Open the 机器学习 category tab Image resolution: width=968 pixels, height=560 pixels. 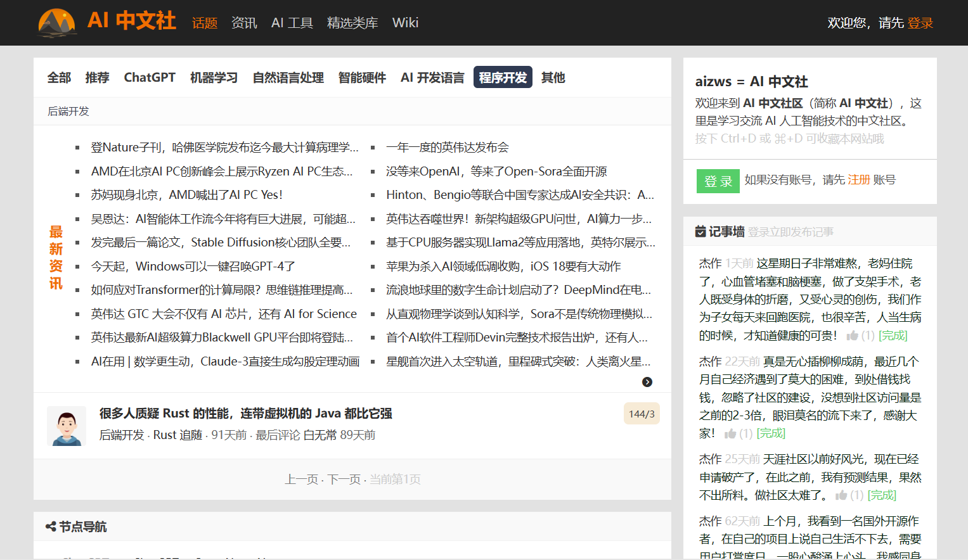(214, 77)
